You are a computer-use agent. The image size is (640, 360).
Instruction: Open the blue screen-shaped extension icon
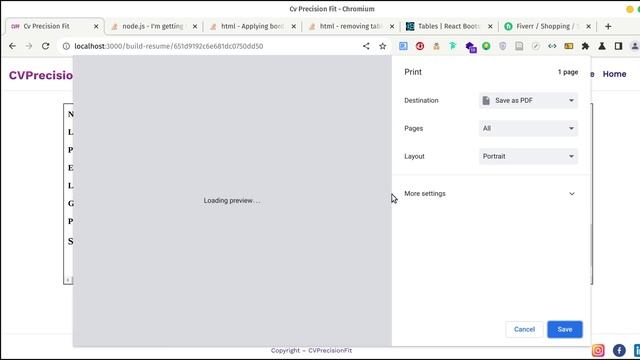coord(403,46)
